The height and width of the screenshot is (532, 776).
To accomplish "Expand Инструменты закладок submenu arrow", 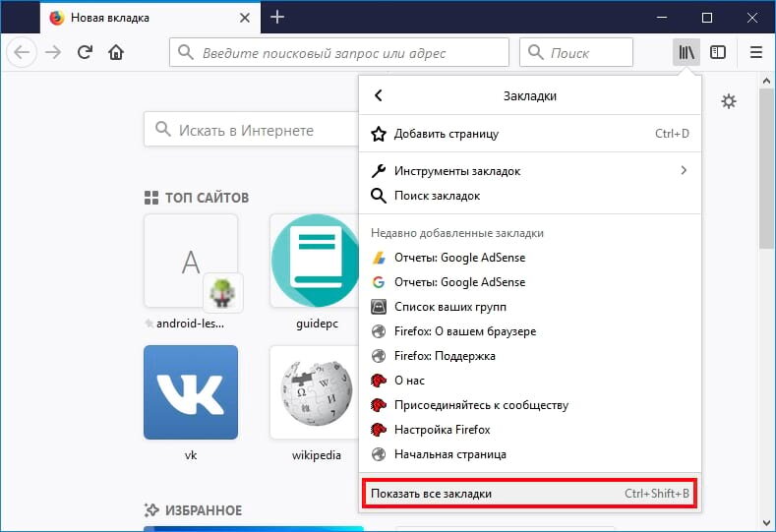I will [x=684, y=171].
